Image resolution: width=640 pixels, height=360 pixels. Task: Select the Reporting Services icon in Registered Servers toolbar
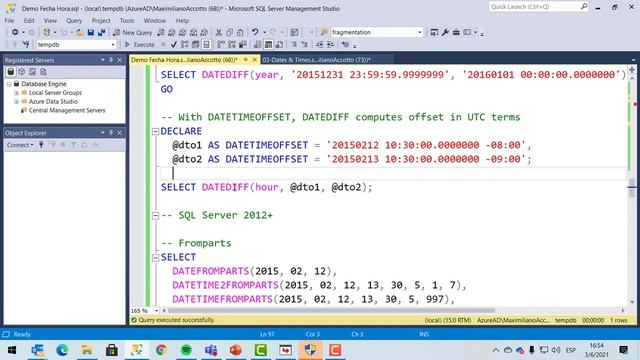click(x=32, y=72)
